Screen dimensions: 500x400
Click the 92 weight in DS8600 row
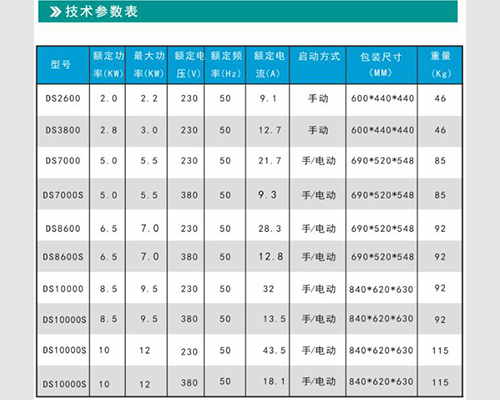440,229
